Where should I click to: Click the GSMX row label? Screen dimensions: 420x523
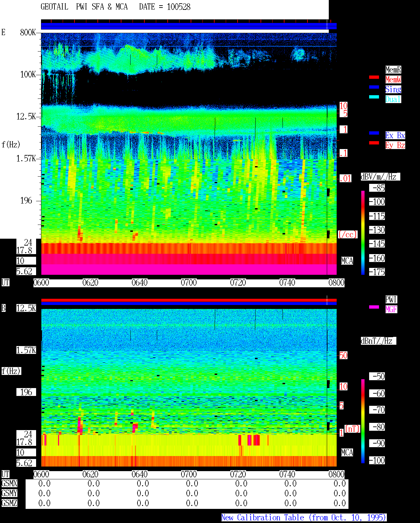point(9,484)
